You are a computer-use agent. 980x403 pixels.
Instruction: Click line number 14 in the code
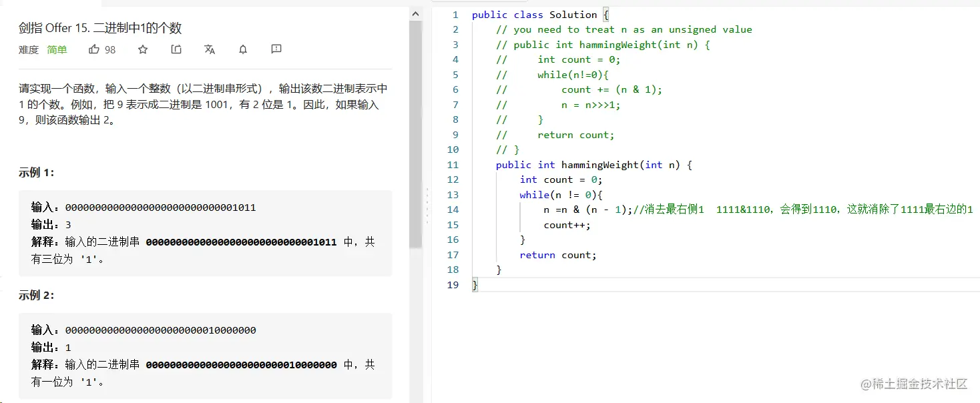pyautogui.click(x=453, y=210)
